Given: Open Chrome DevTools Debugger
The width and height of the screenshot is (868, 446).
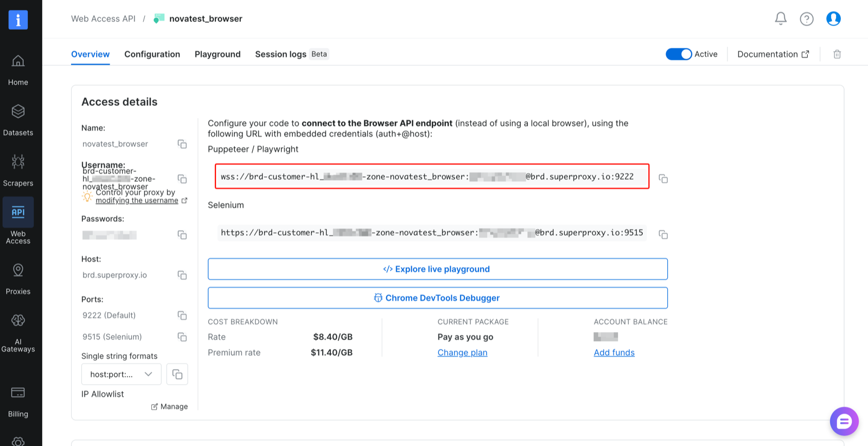Looking at the screenshot, I should point(438,298).
